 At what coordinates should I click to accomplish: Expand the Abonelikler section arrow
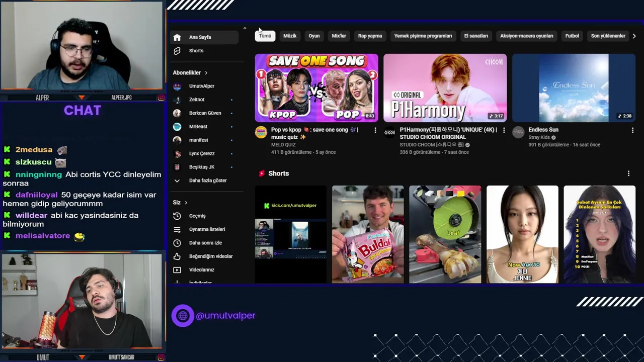click(x=206, y=73)
